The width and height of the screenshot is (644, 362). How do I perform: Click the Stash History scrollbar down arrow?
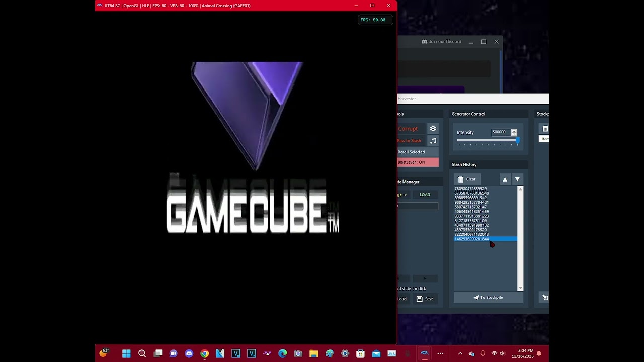pos(520,288)
